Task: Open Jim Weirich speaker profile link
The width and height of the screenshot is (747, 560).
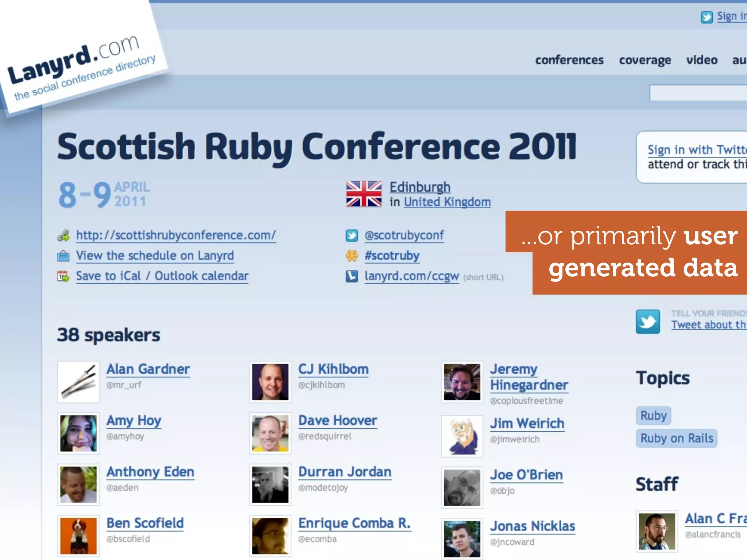Action: click(x=527, y=424)
